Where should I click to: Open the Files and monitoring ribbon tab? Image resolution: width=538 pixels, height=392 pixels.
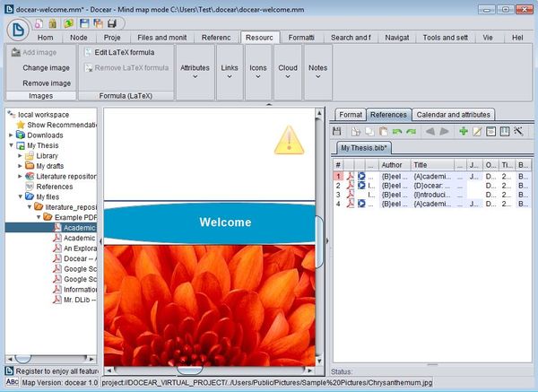(162, 38)
